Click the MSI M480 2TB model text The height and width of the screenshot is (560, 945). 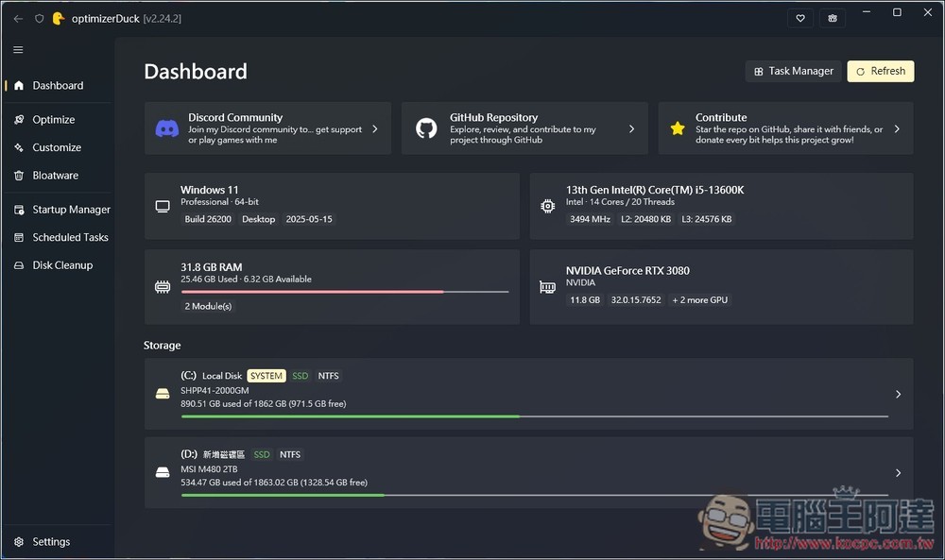(x=209, y=469)
